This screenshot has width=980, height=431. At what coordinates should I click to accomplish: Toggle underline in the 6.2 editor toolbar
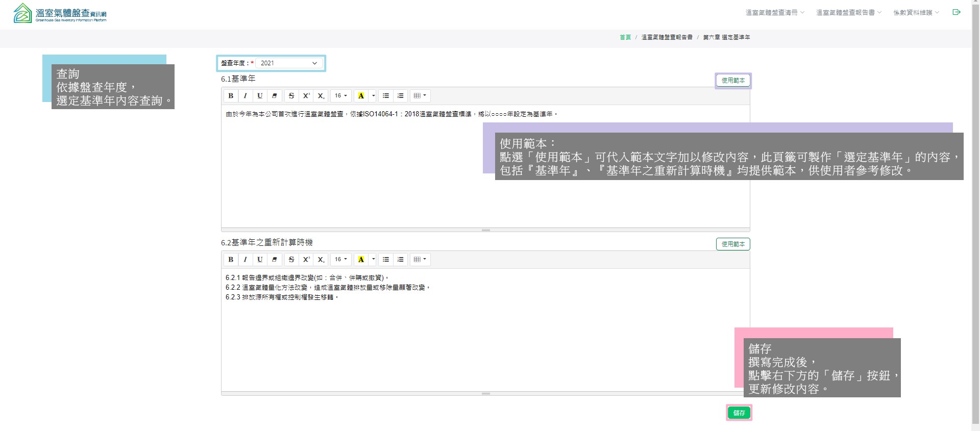260,260
